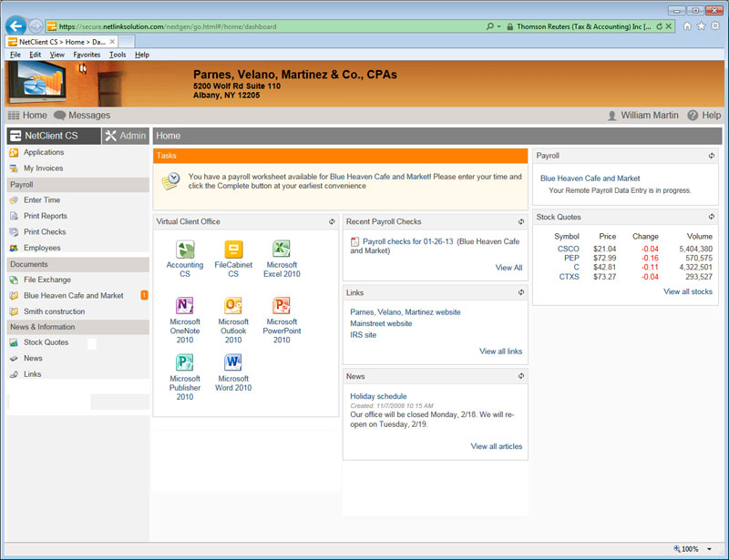
Task: Refresh the Stock Quotes portlet
Action: 711,217
